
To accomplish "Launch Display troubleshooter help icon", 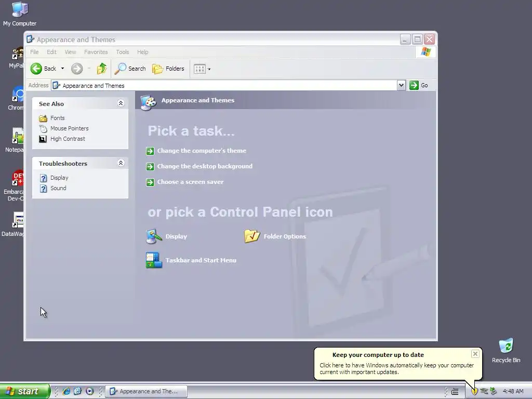I will (44, 178).
